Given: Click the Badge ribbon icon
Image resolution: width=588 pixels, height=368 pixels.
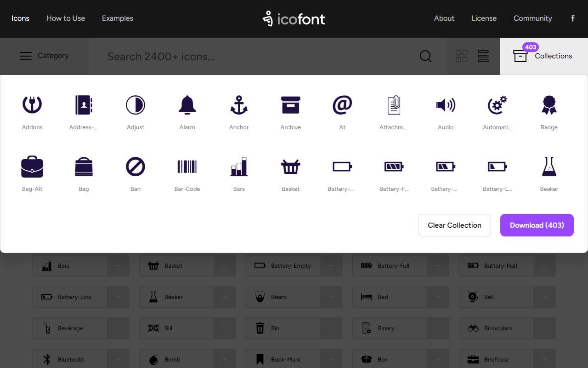Looking at the screenshot, I should click(x=549, y=105).
